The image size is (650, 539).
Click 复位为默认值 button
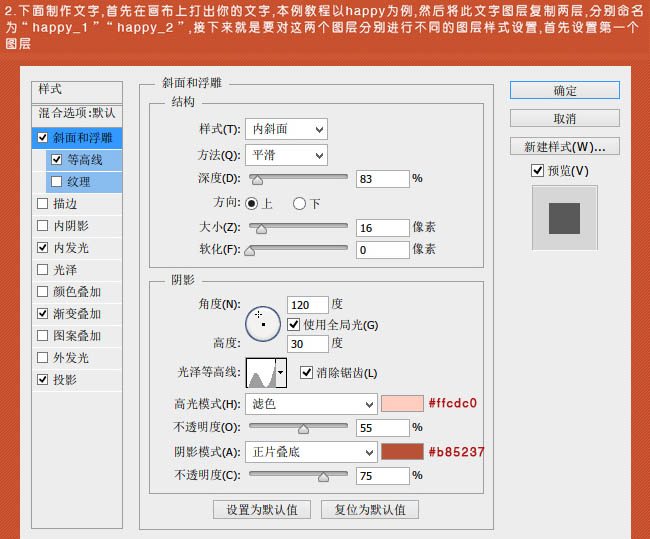[370, 510]
